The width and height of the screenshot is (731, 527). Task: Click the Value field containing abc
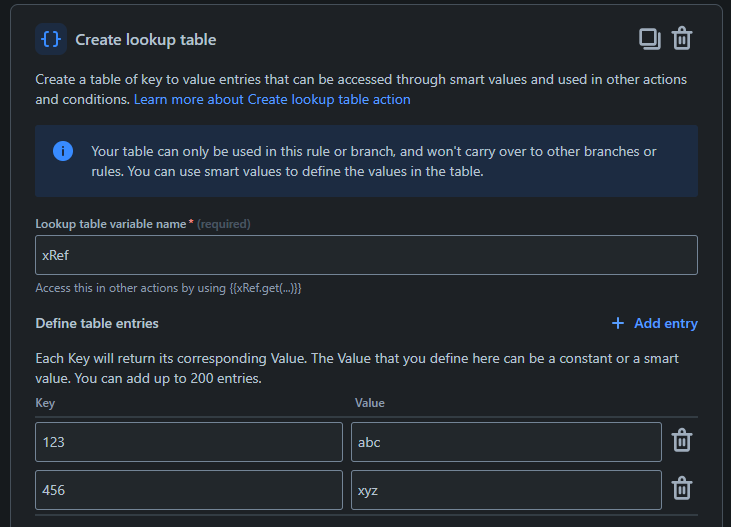tap(506, 442)
